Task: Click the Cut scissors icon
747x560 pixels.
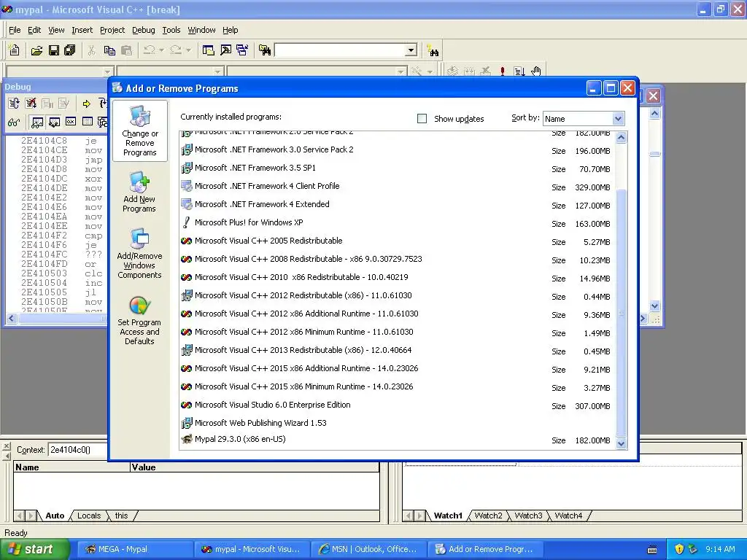Action: pyautogui.click(x=91, y=50)
